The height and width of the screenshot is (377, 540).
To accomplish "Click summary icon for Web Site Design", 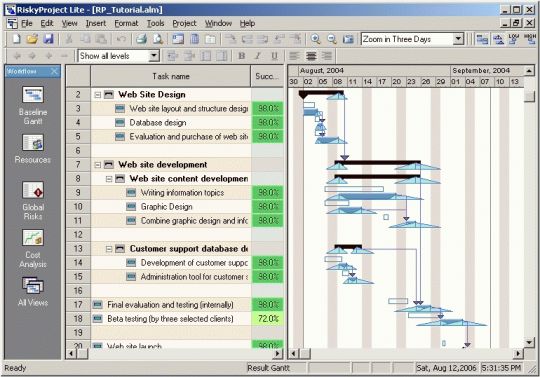I will click(x=108, y=94).
